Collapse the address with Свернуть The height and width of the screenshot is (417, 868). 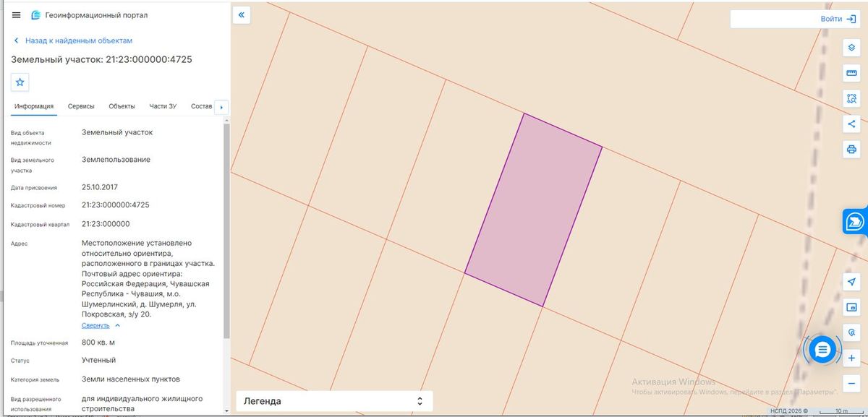tap(101, 325)
